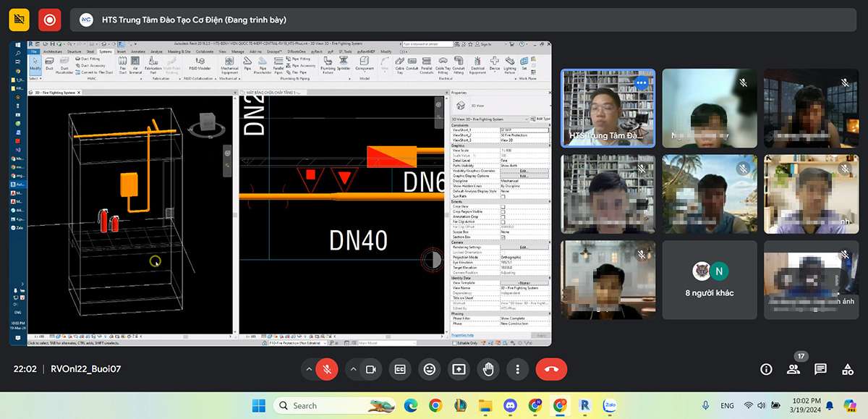Open Zalo from the taskbar
The image size is (868, 419).
(x=609, y=405)
